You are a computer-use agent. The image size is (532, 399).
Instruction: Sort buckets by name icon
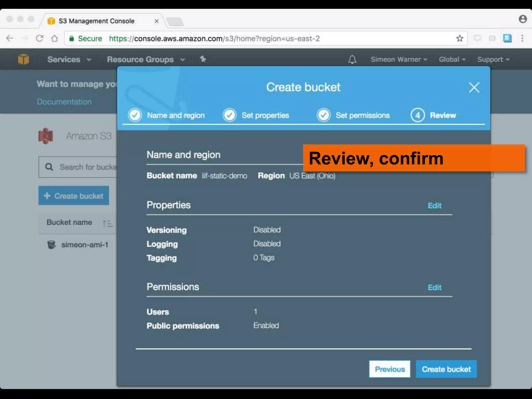[108, 223]
